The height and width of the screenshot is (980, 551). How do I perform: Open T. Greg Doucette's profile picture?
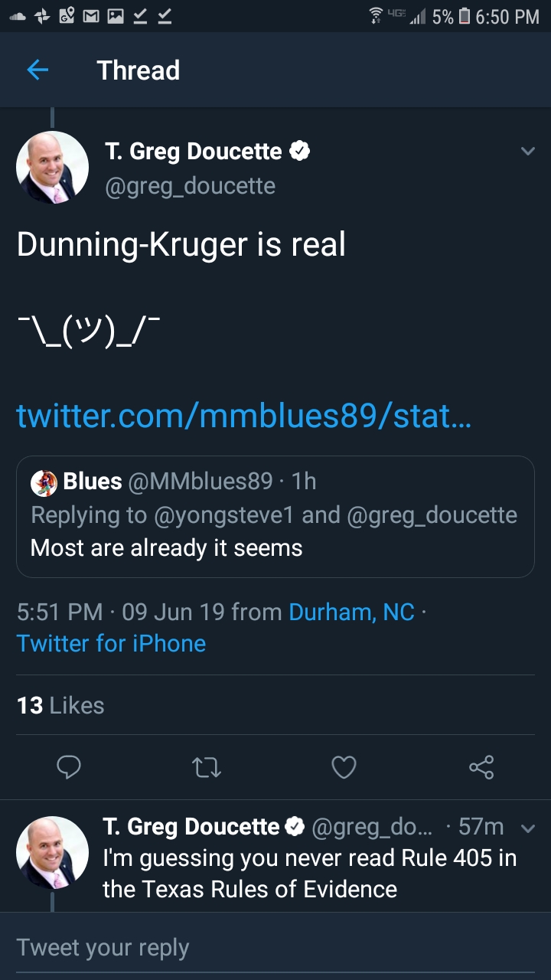[x=52, y=167]
